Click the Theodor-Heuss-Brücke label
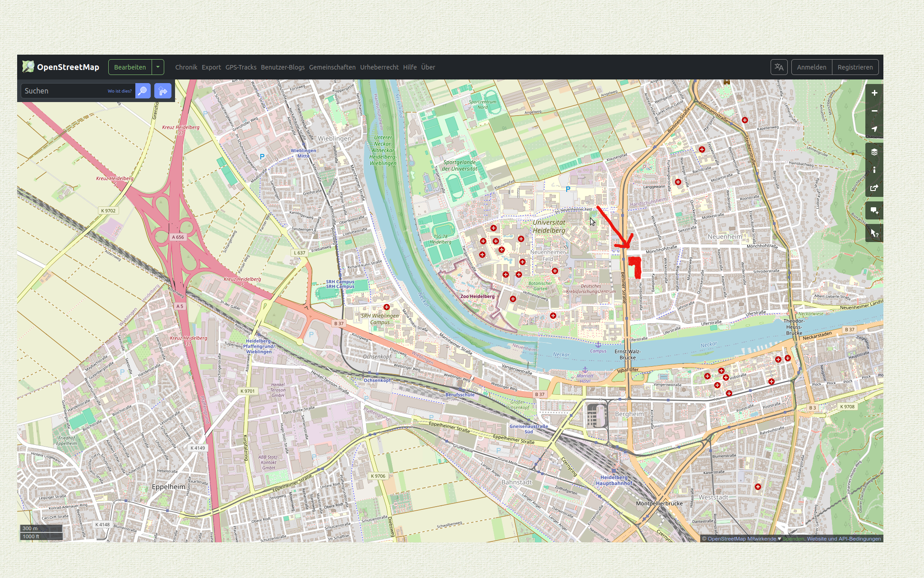Viewport: 924px width, 578px height. tap(794, 327)
